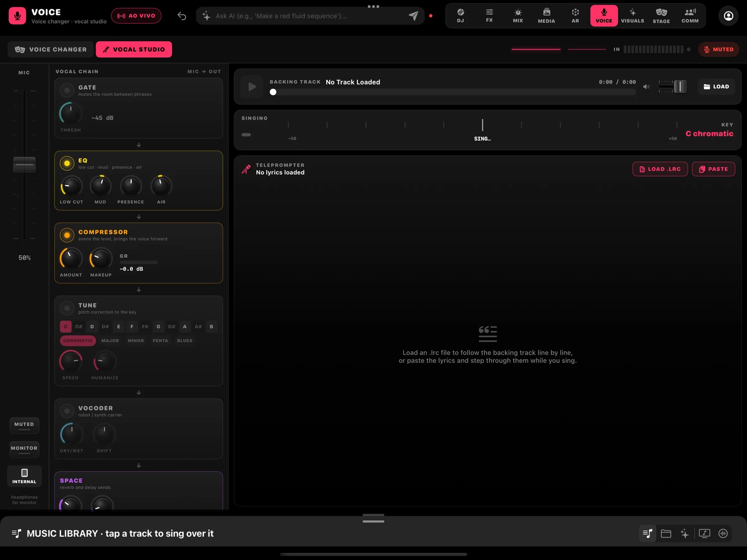The height and width of the screenshot is (560, 747).
Task: Enable the GATE power toggle
Action: (67, 90)
